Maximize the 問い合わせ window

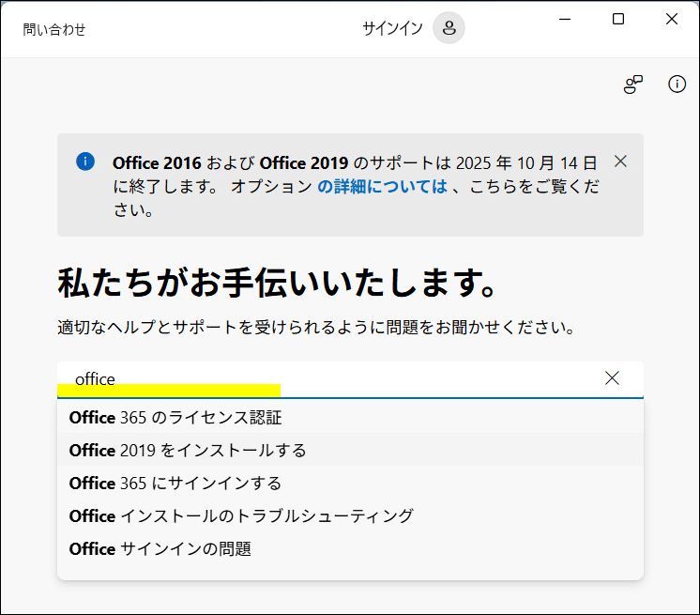618,19
